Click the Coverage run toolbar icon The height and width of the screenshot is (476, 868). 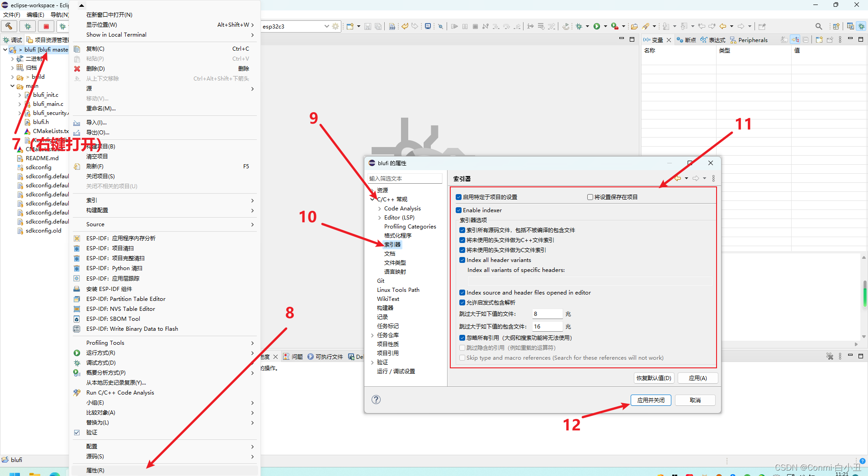[614, 26]
